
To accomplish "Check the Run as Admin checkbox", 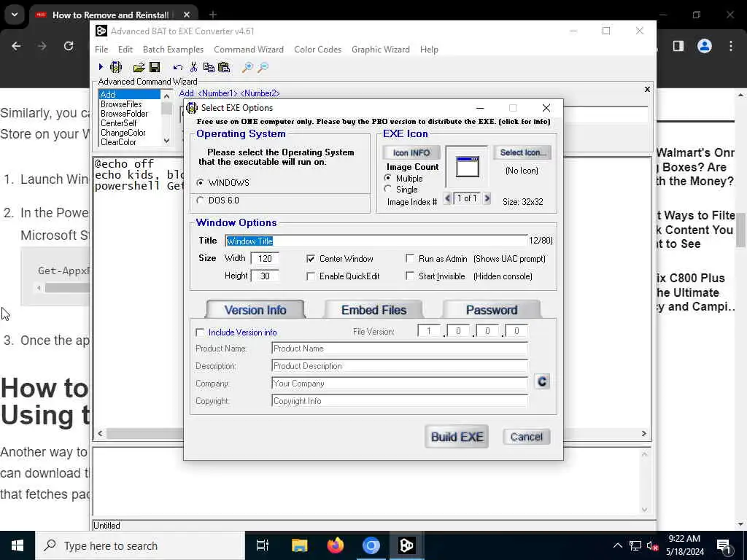I will coord(410,259).
